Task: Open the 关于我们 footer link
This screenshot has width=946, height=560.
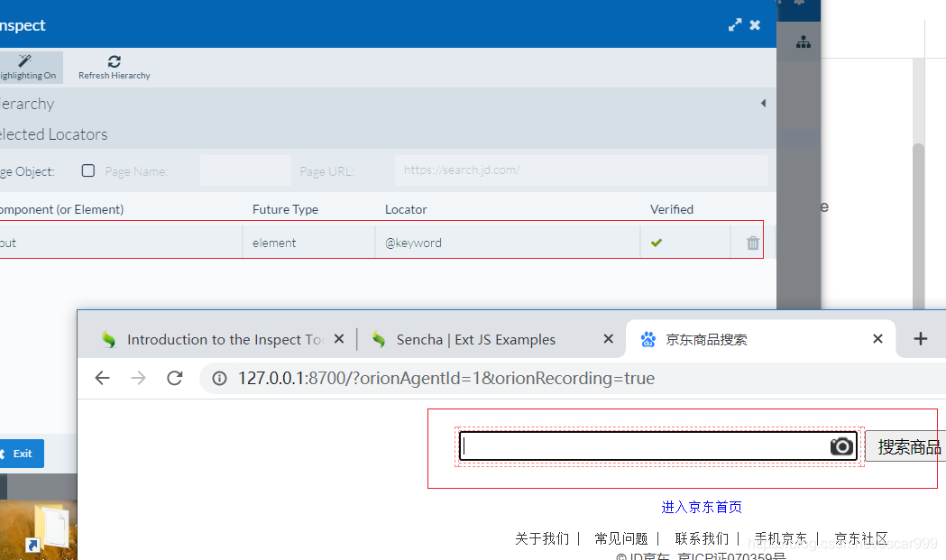Action: tap(542, 538)
